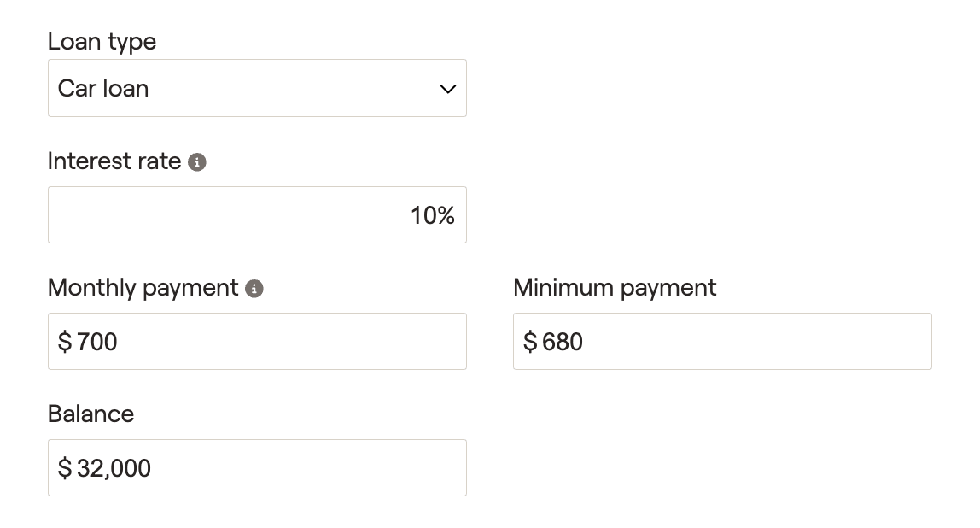
Task: Click the Interest rate info icon
Action: click(x=197, y=162)
